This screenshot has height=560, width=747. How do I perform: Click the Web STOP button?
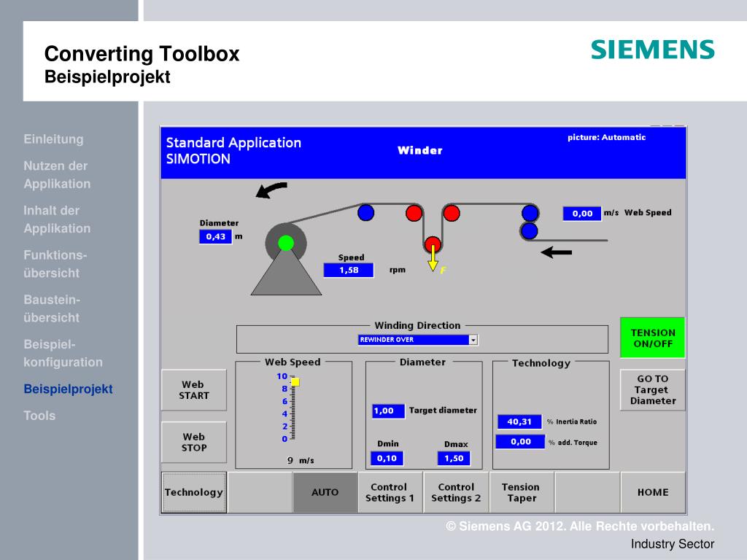click(194, 442)
